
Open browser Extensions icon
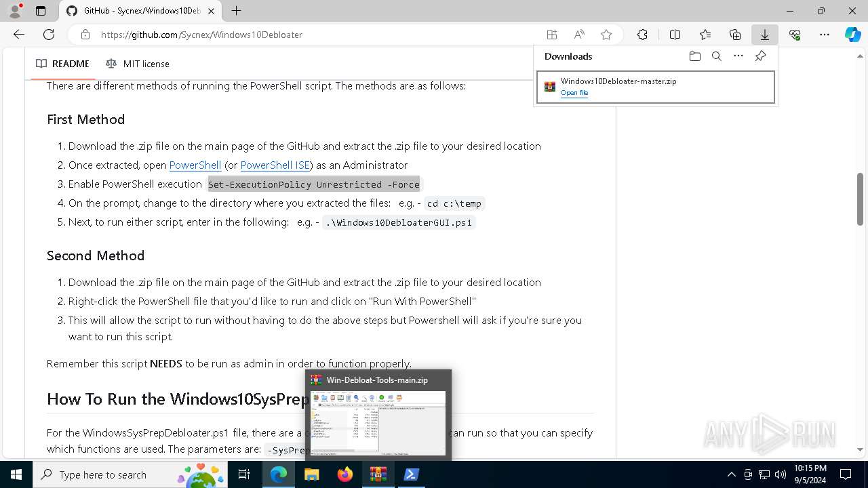tap(642, 35)
